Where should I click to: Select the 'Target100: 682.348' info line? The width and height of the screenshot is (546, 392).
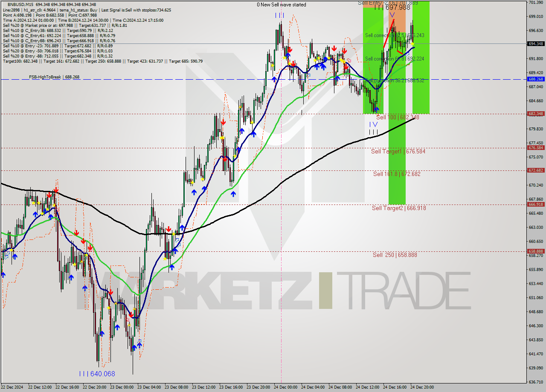click(x=102, y=61)
